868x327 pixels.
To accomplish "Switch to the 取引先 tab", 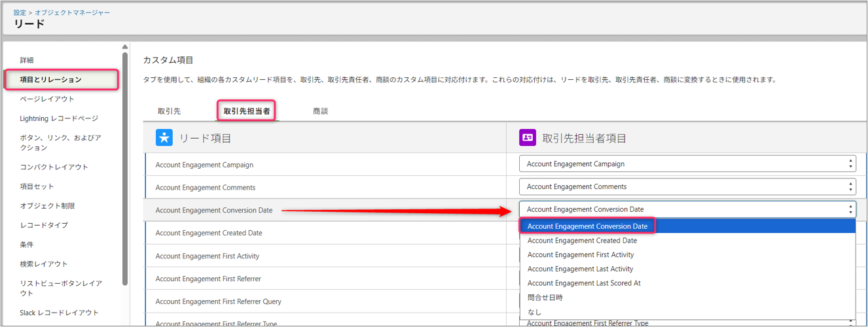I will coord(170,111).
